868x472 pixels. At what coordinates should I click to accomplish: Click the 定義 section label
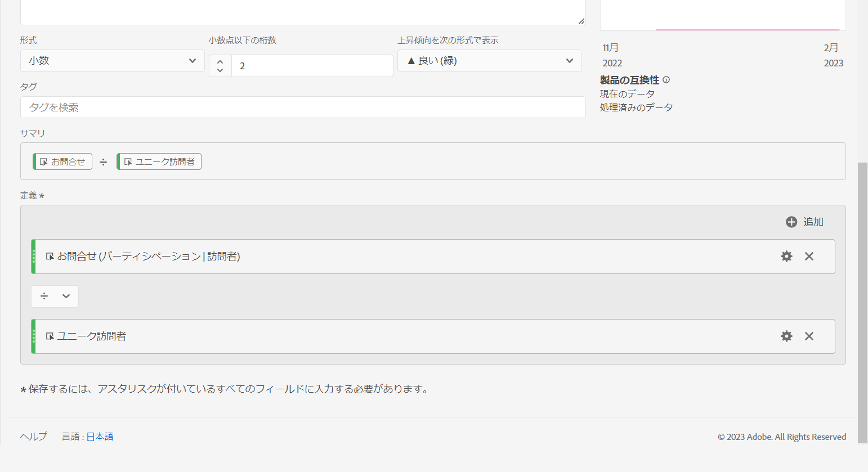point(32,196)
